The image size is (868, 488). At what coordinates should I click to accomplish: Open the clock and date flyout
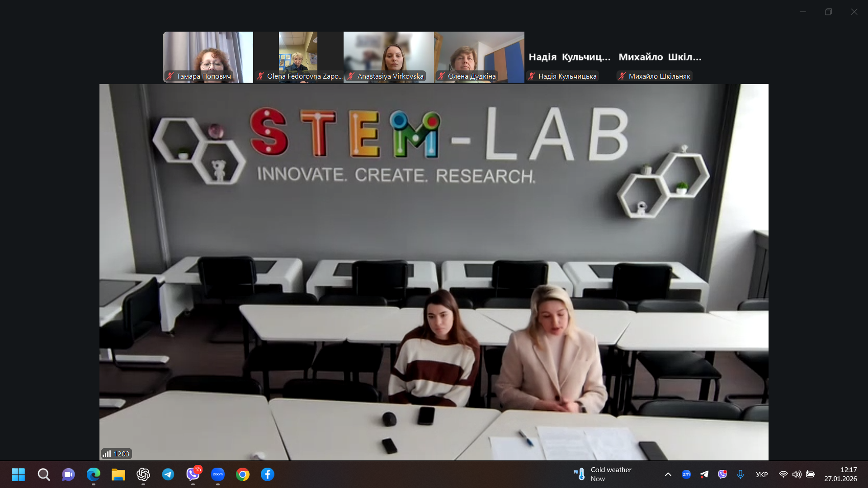point(840,474)
